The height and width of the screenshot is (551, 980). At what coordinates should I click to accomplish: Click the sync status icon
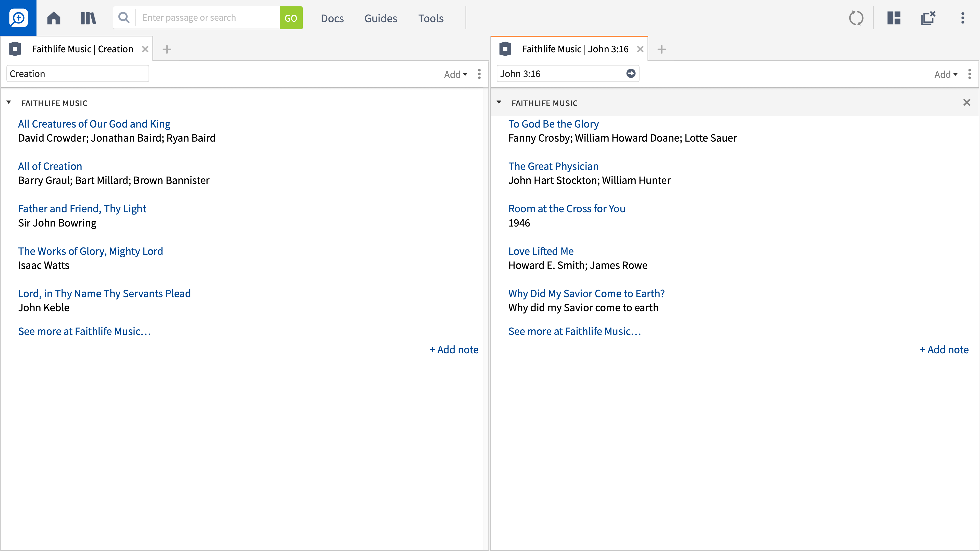pyautogui.click(x=856, y=18)
